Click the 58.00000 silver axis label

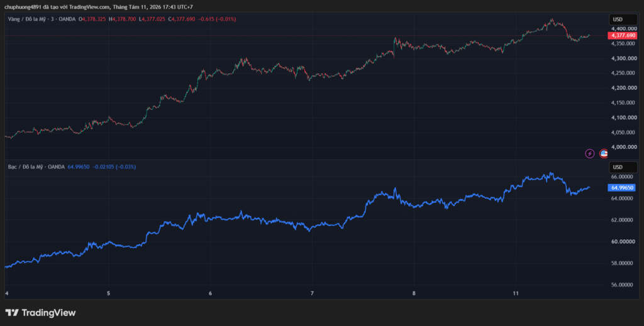(622, 263)
